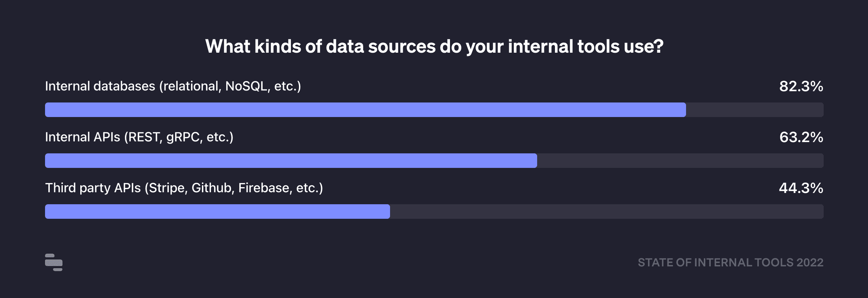Click the 82.3% percentage value
868x298 pixels.
pyautogui.click(x=801, y=86)
